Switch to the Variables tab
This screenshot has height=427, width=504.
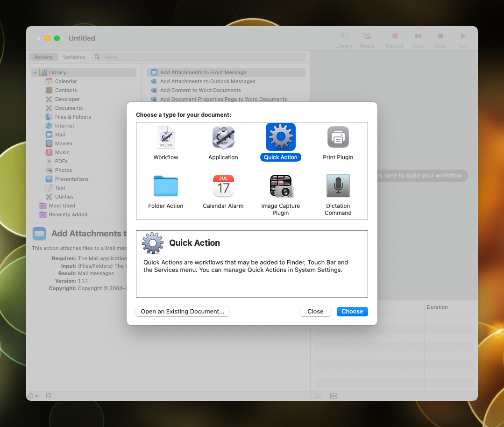(73, 57)
